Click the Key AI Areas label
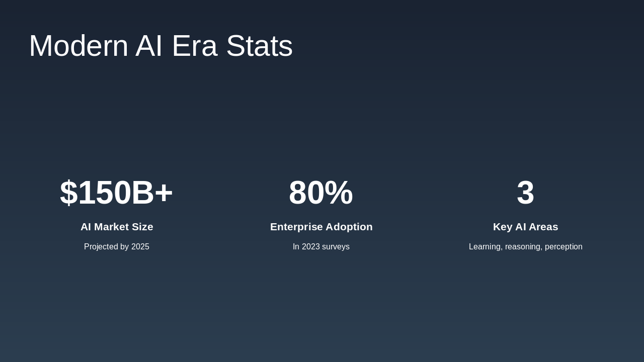644x362 pixels. coord(525,227)
